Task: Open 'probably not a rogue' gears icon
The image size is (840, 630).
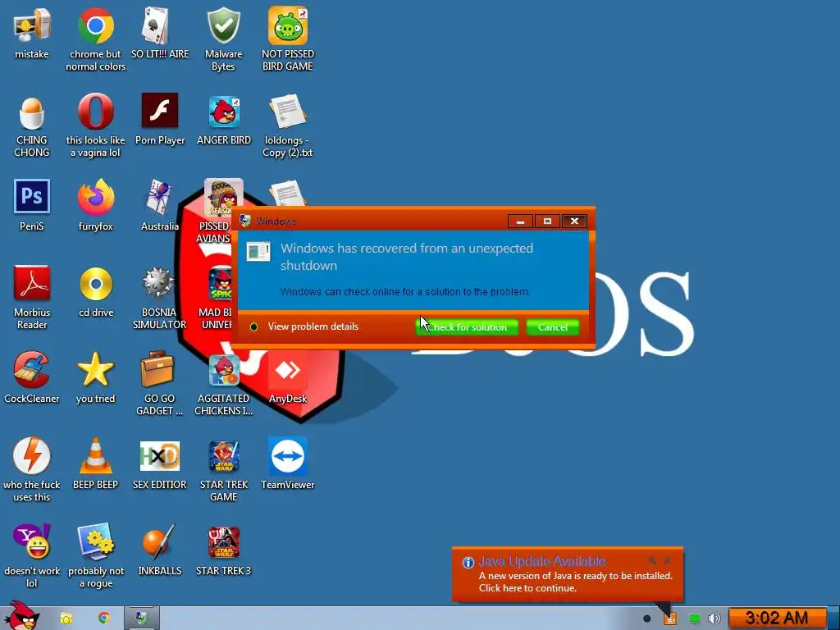Action: tap(95, 541)
